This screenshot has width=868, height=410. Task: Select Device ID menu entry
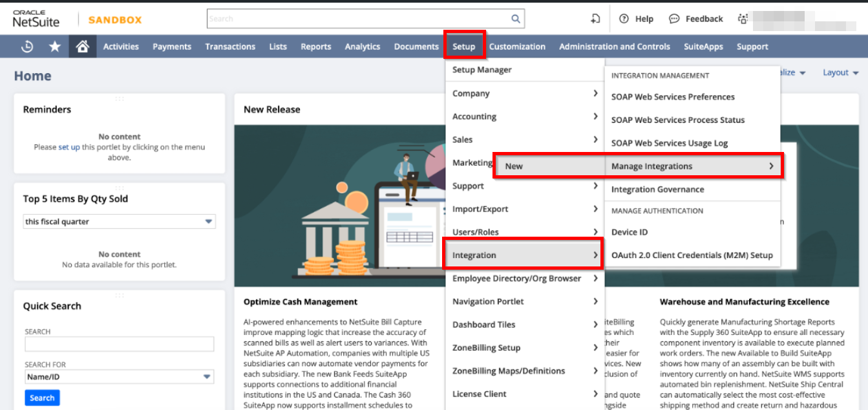coord(630,232)
